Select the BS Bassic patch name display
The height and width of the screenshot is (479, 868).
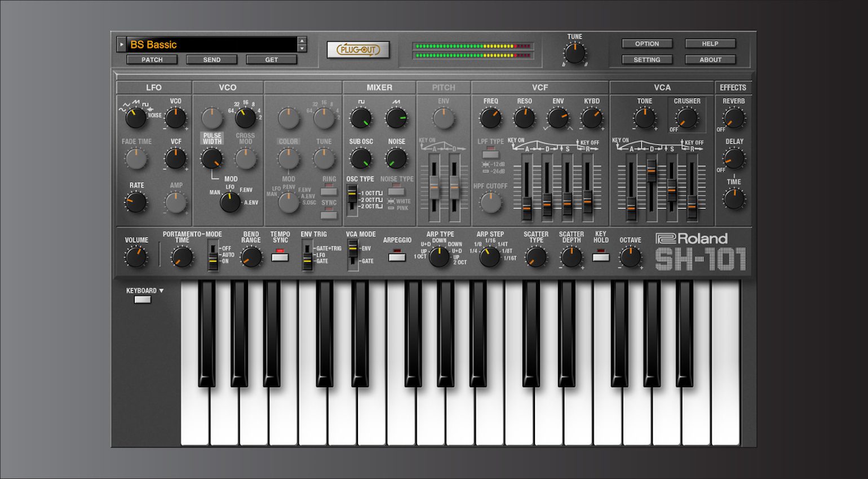[212, 45]
